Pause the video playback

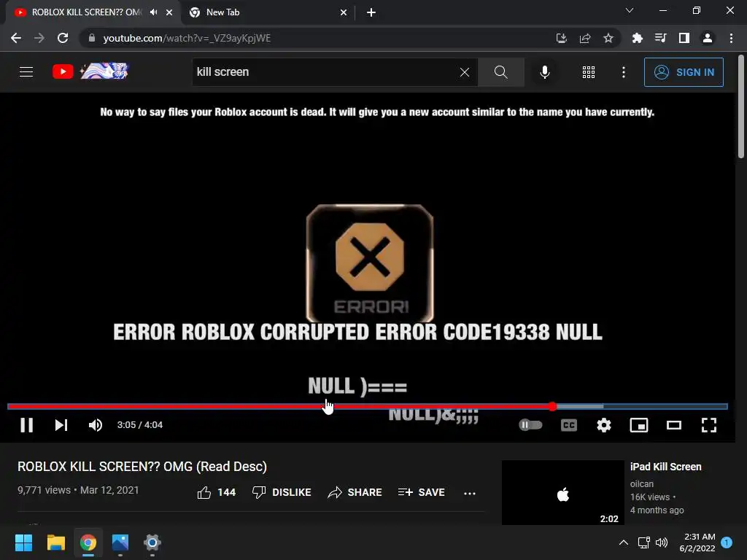[27, 425]
